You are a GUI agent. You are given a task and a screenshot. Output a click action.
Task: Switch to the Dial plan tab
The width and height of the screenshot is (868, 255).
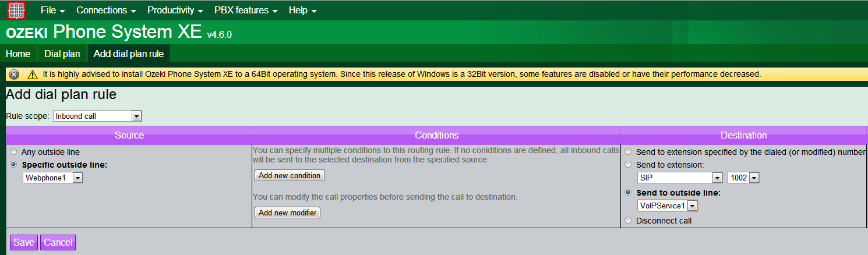click(62, 54)
